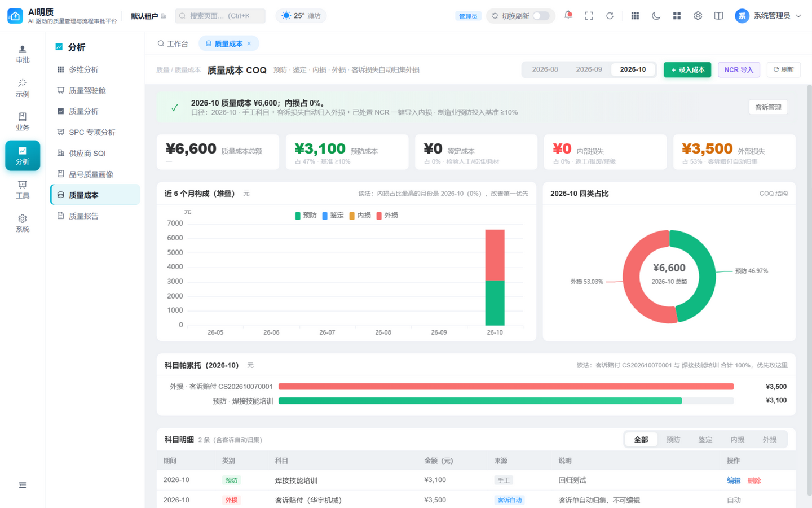
Task: Edit the 焊接技能培训 row
Action: click(734, 480)
